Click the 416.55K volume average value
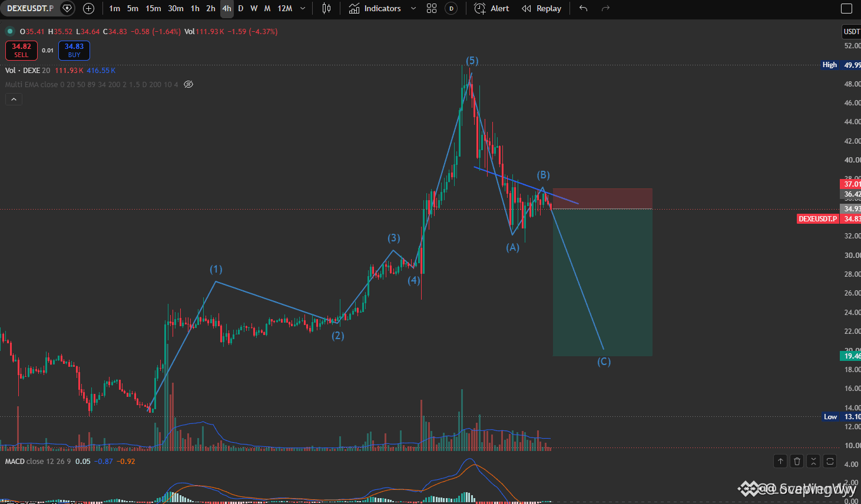 click(x=101, y=71)
